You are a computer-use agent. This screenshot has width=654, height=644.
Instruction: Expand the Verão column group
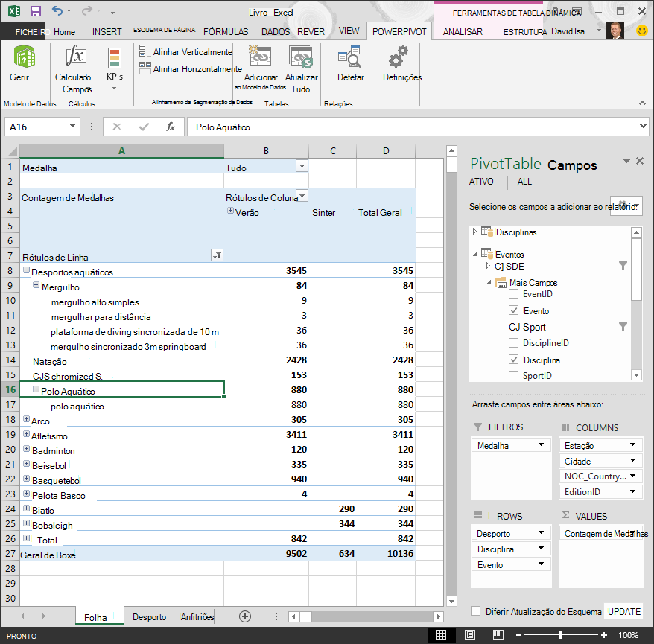(x=230, y=211)
